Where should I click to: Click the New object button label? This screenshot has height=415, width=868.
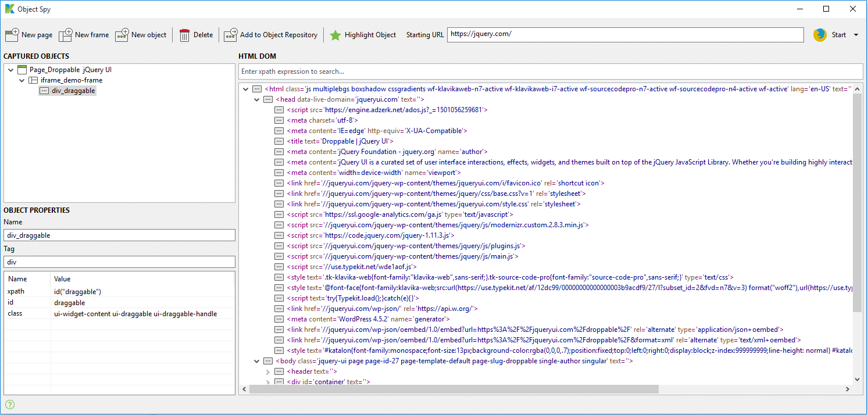coord(149,35)
